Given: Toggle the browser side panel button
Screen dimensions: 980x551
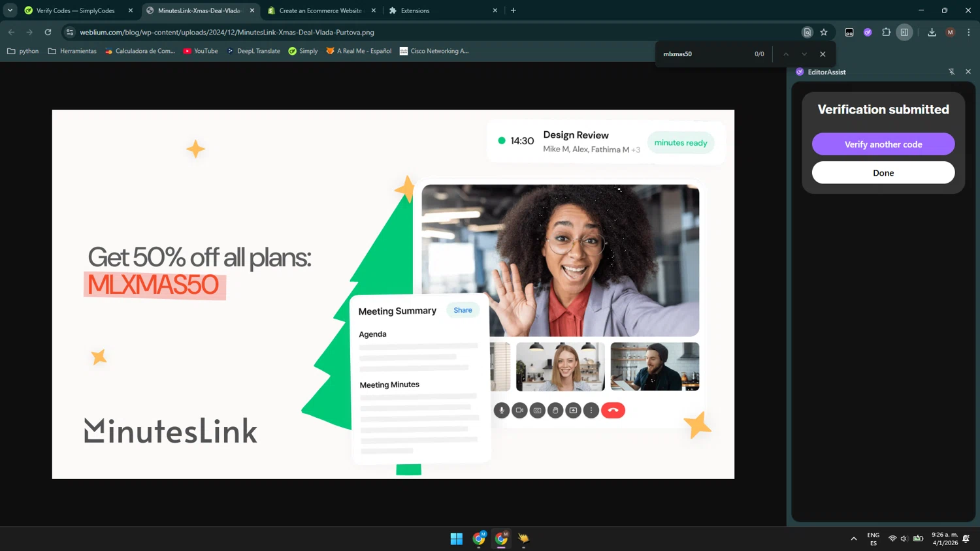Looking at the screenshot, I should (x=904, y=32).
